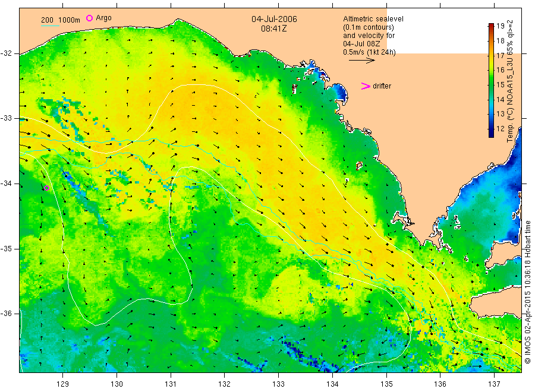Click the 15 value on color scale
This screenshot has width=535, height=392.
(500, 84)
